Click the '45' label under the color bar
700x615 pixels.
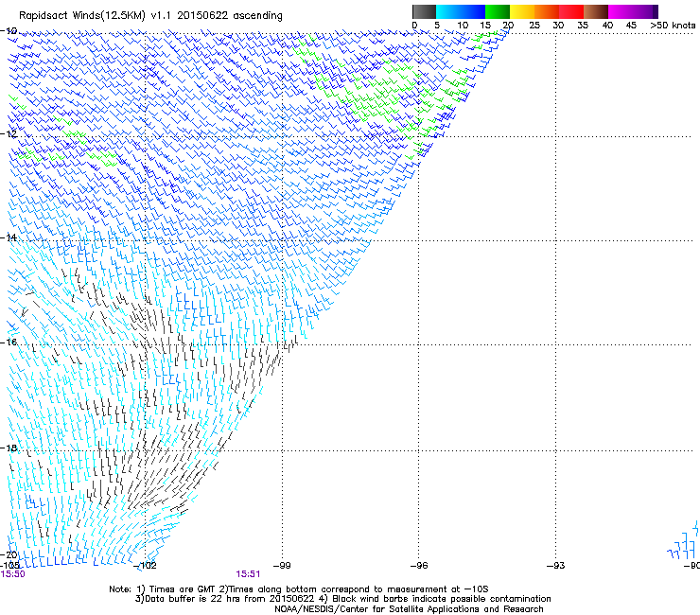[631, 26]
